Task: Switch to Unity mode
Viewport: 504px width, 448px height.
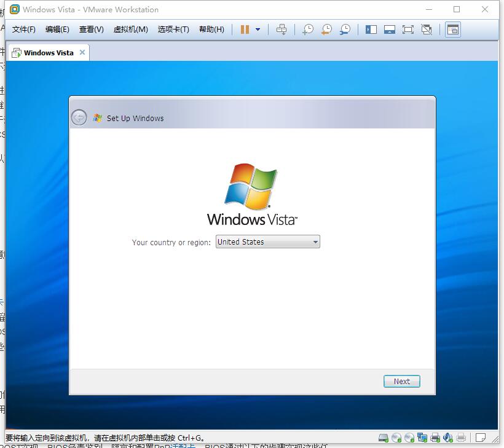Action: (x=427, y=29)
